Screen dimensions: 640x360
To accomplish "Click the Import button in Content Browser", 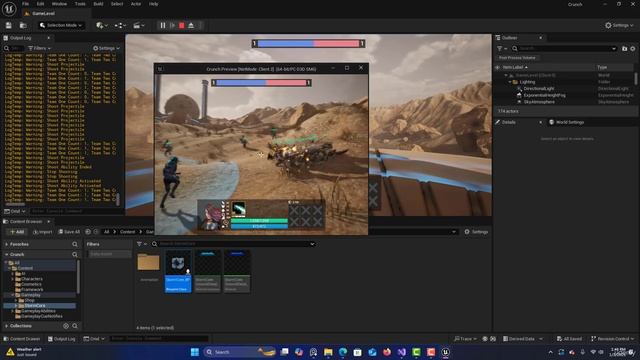I will (42, 232).
